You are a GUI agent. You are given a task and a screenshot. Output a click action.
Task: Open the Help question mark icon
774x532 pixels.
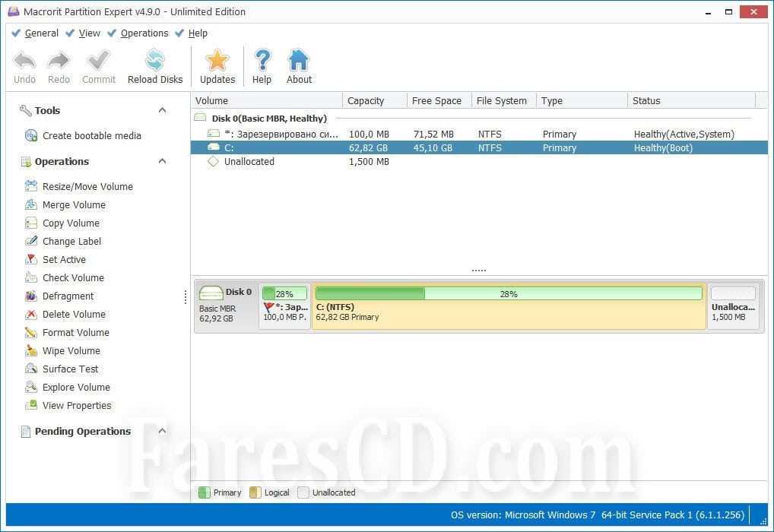(x=262, y=61)
